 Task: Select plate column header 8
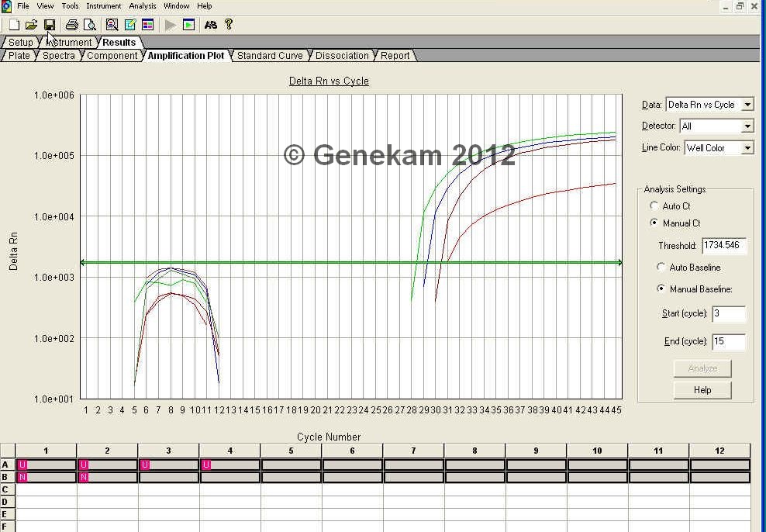point(474,451)
